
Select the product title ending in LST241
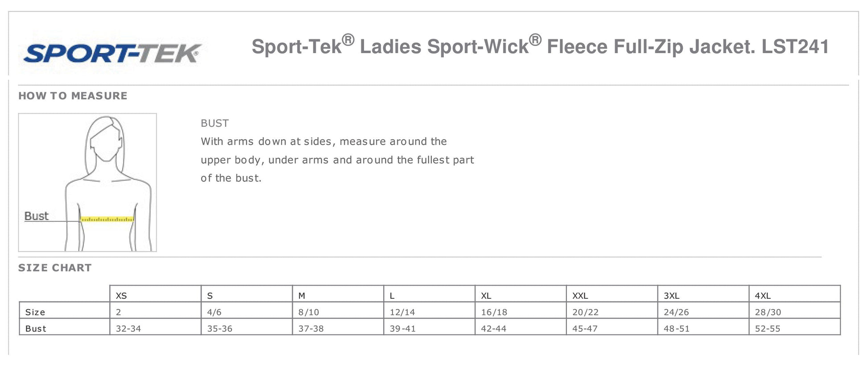[x=540, y=46]
